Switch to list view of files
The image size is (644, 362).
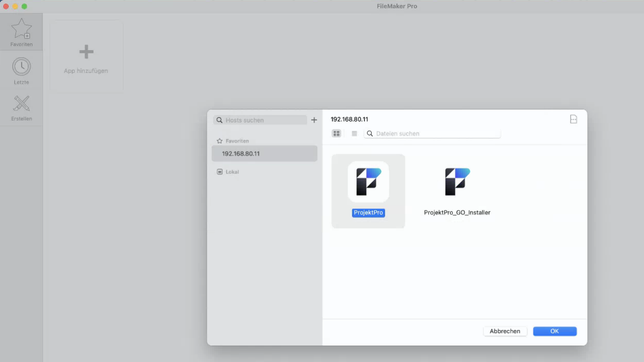tap(354, 133)
